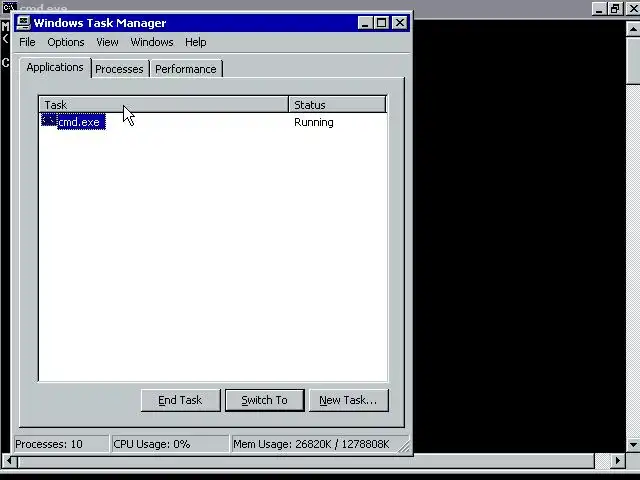Open the Help menu
This screenshot has width=640, height=480.
click(x=196, y=42)
